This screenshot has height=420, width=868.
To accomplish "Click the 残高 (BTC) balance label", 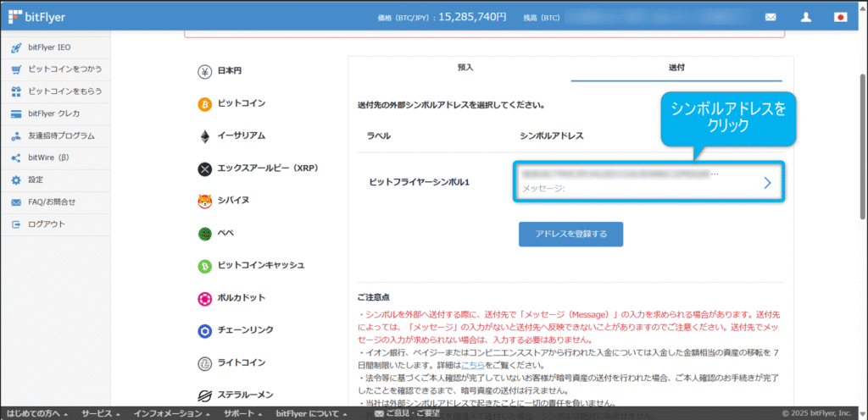I will tap(541, 18).
